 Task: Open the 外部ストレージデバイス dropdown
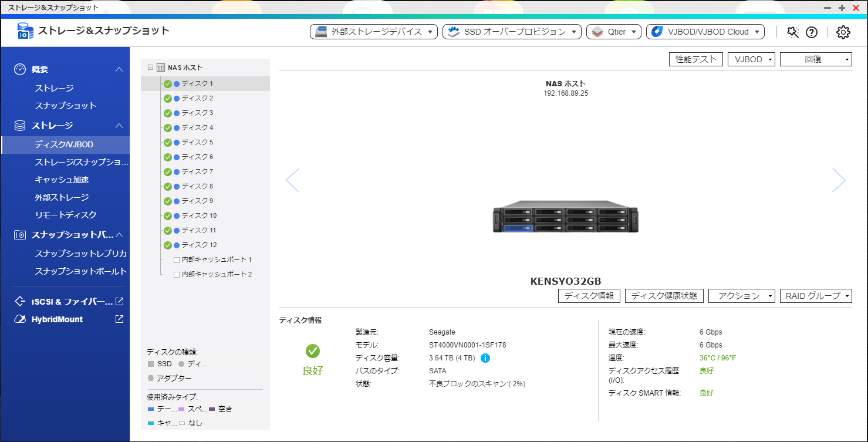[x=373, y=32]
